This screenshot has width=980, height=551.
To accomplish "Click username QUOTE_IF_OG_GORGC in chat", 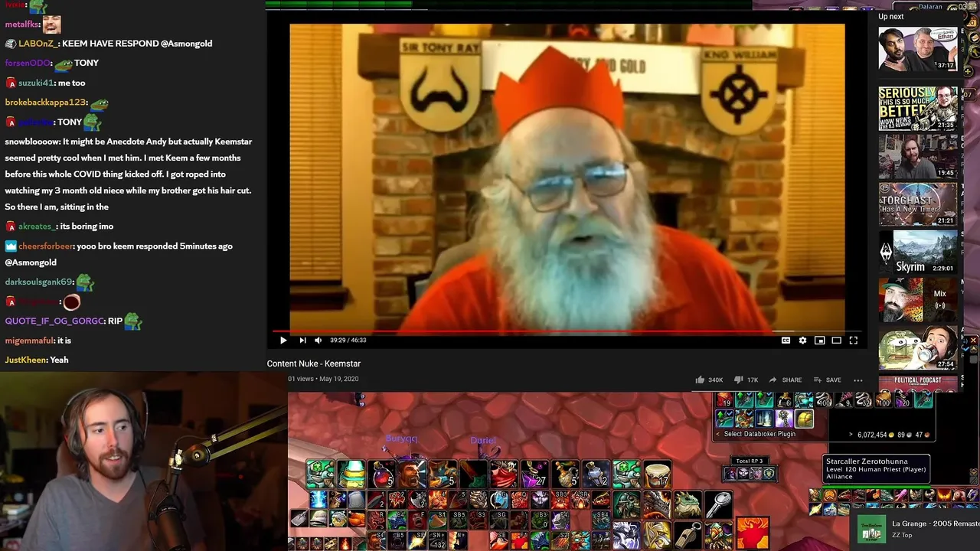I will coord(54,321).
